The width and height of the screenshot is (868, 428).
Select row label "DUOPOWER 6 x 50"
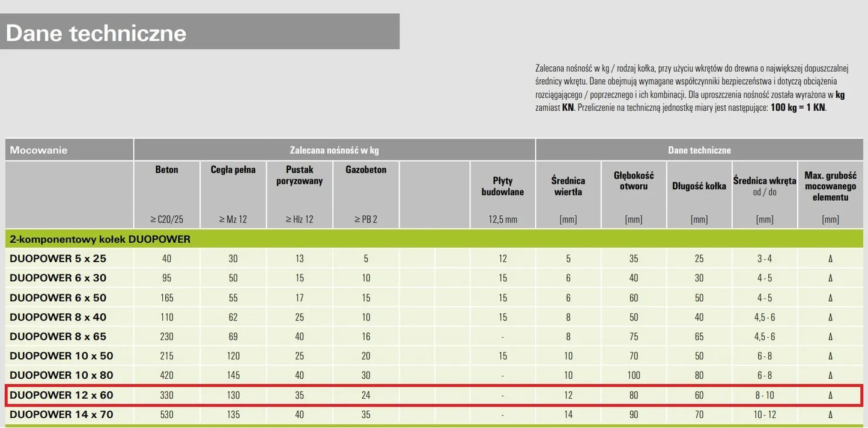(58, 298)
